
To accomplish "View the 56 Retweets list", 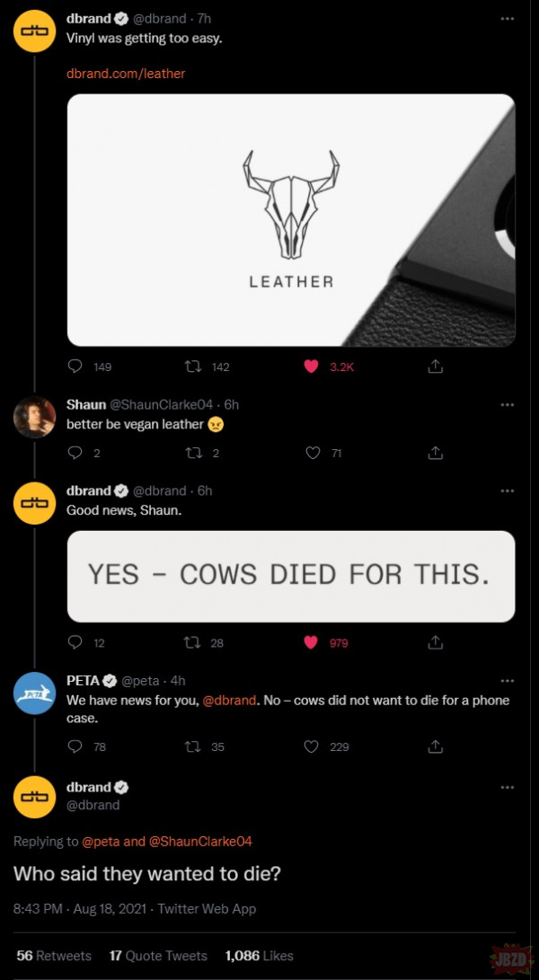I will click(54, 956).
